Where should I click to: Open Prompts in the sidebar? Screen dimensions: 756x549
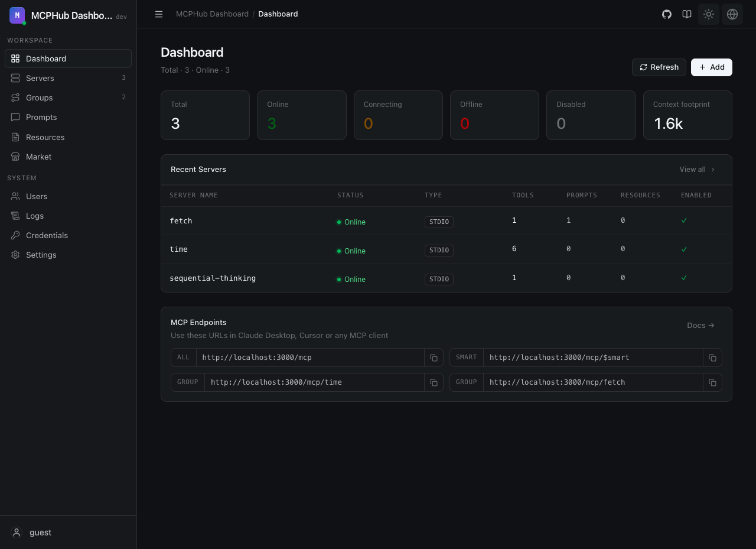click(68, 117)
